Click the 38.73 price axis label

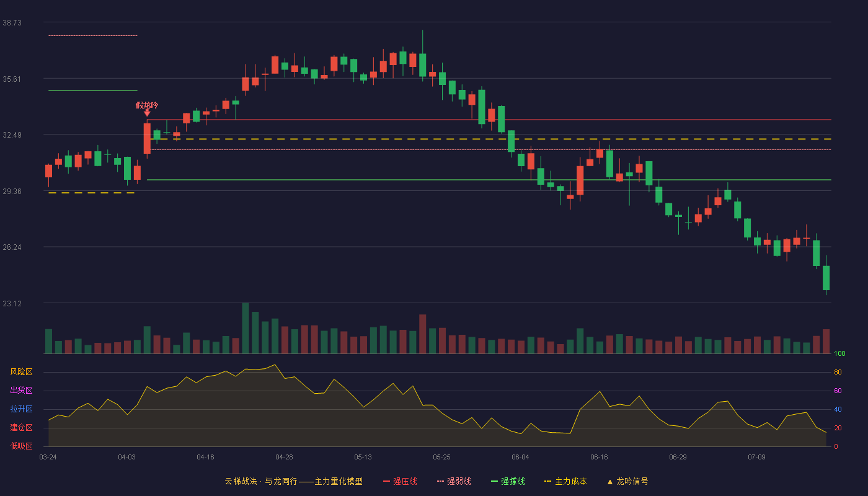12,22
